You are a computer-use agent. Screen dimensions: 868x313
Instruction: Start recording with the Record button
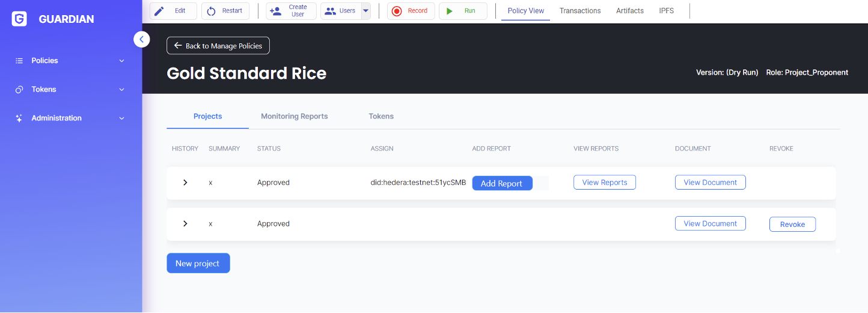(x=411, y=11)
